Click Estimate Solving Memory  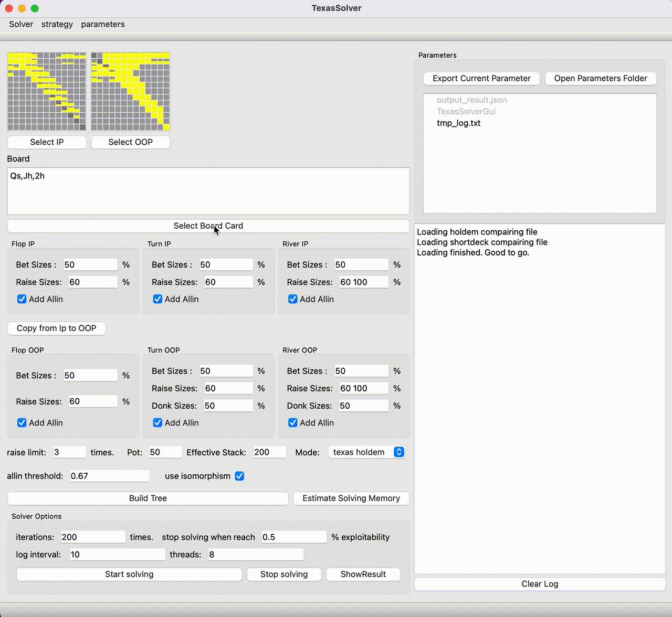(x=351, y=498)
